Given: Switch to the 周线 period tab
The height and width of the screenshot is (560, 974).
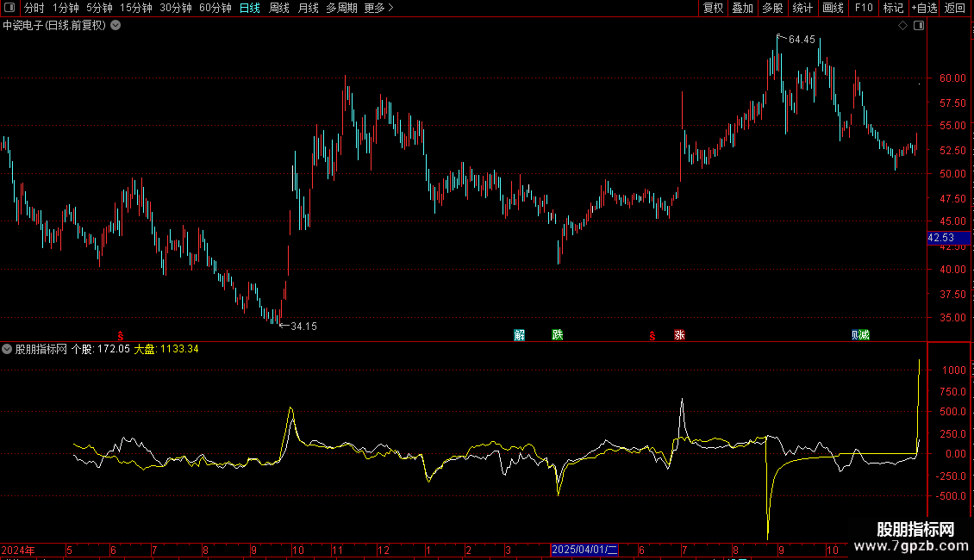Looking at the screenshot, I should (279, 8).
